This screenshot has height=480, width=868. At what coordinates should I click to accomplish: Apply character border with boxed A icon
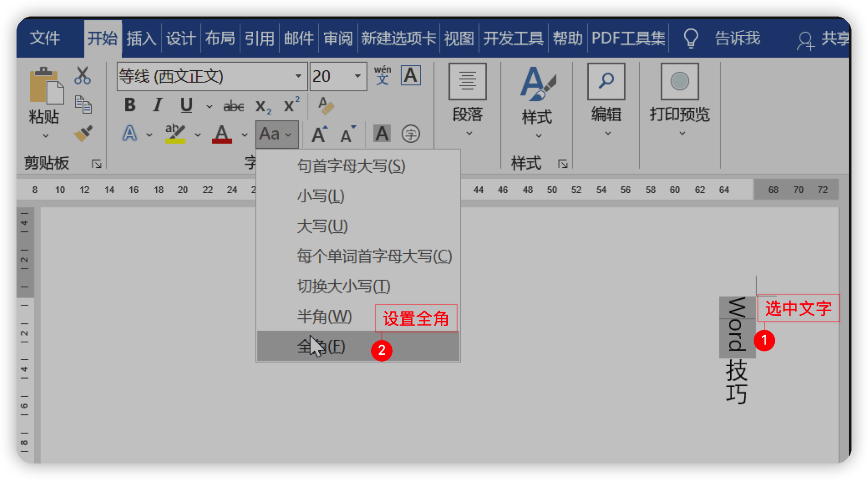click(411, 75)
